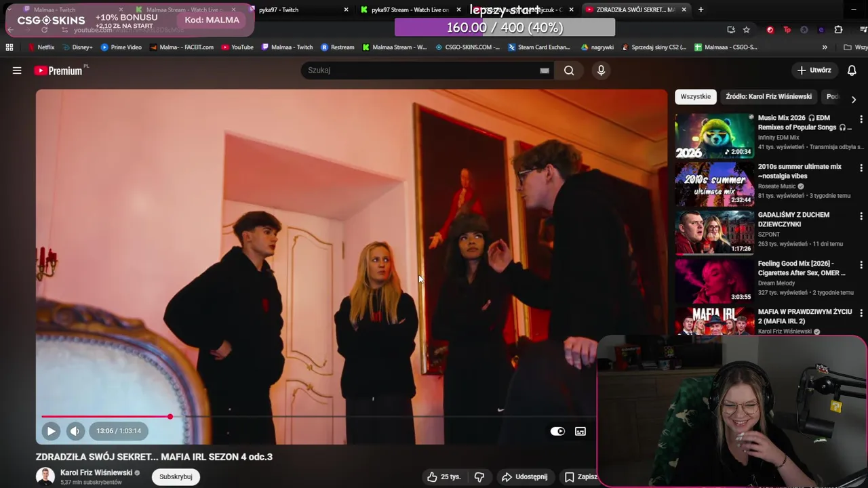Dislike the video with thumbs down
The image size is (868, 488).
tap(479, 477)
